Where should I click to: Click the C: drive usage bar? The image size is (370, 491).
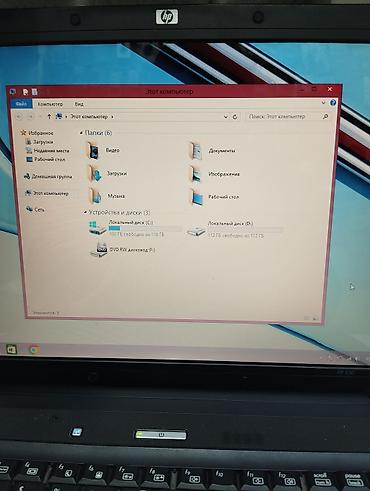point(145,228)
